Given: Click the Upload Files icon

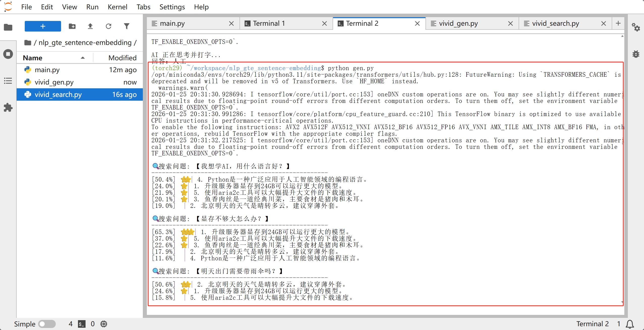Looking at the screenshot, I should tap(90, 26).
